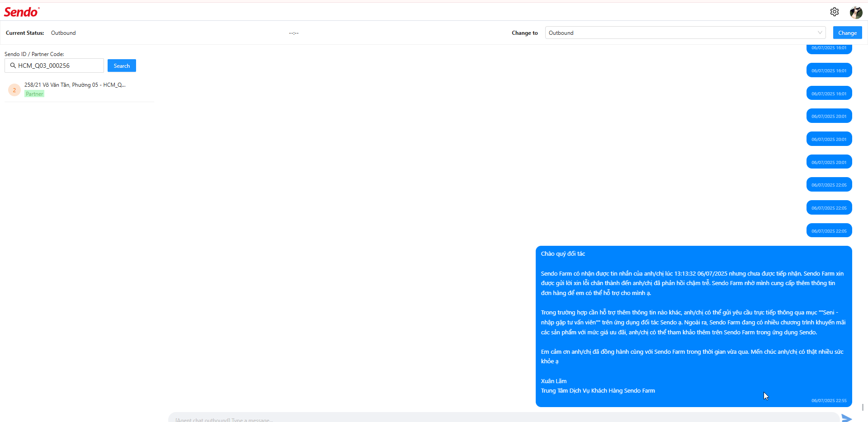868x422 pixels.
Task: Click the Sendo logo
Action: click(22, 12)
